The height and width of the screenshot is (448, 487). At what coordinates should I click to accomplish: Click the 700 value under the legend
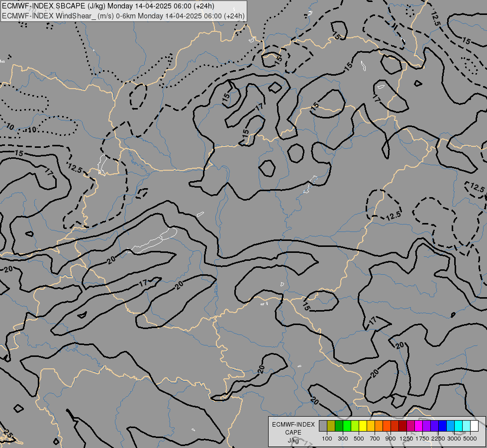tap(375, 439)
